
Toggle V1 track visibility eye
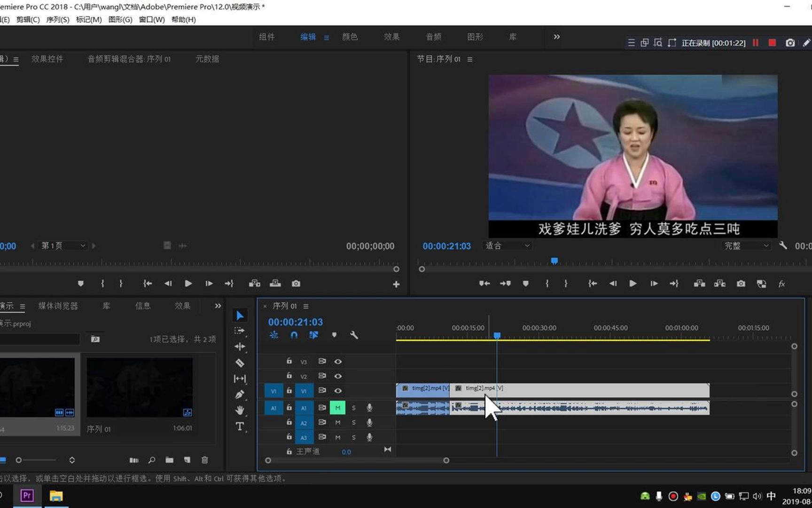click(x=338, y=391)
